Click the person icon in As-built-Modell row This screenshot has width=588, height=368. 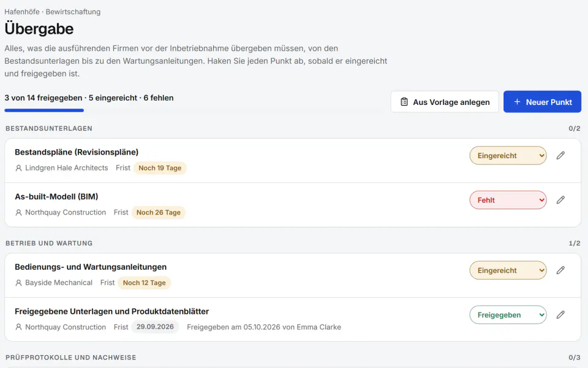[x=18, y=213]
